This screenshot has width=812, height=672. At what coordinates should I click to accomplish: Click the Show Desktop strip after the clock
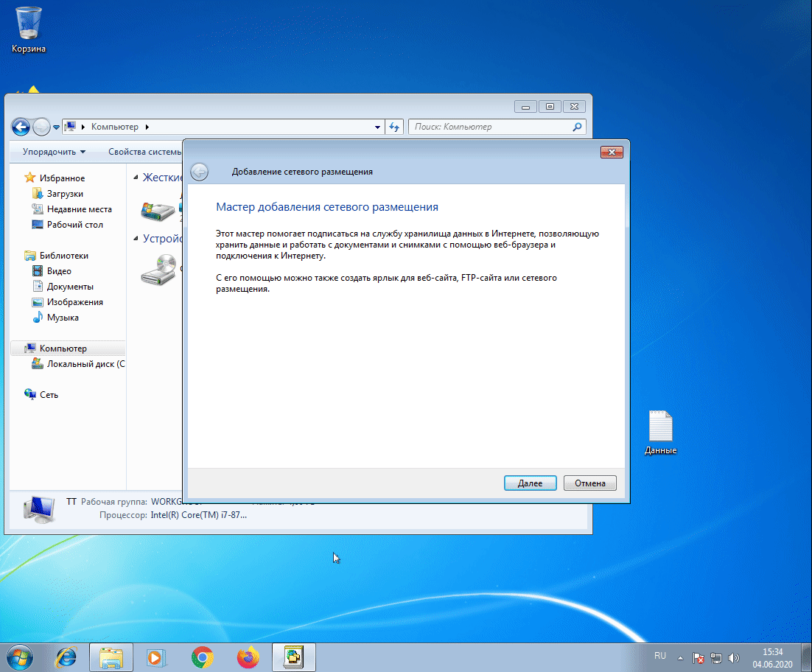pos(807,657)
